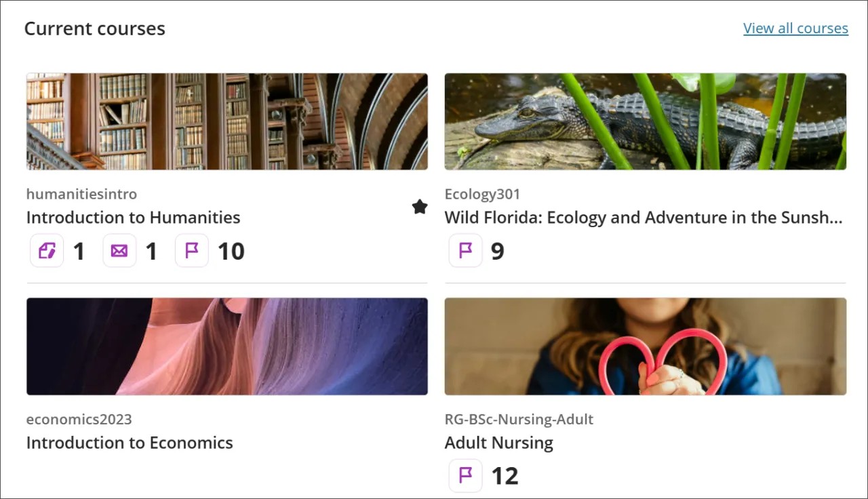
Task: Open the Wild Florida: Ecology and Adventure course
Action: [x=643, y=218]
